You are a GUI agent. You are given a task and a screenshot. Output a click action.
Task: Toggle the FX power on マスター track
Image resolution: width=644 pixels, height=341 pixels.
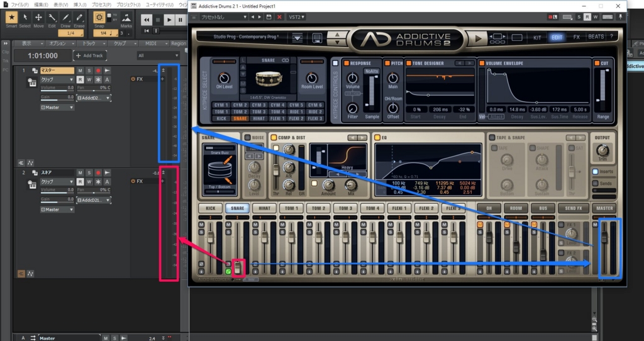point(133,79)
